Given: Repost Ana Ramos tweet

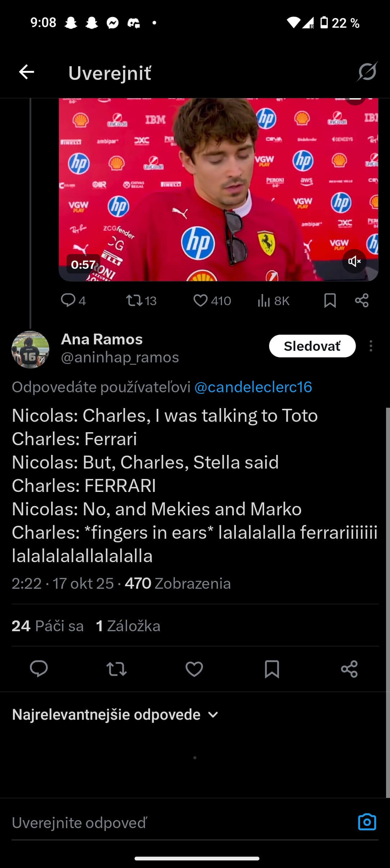Looking at the screenshot, I should [x=117, y=669].
